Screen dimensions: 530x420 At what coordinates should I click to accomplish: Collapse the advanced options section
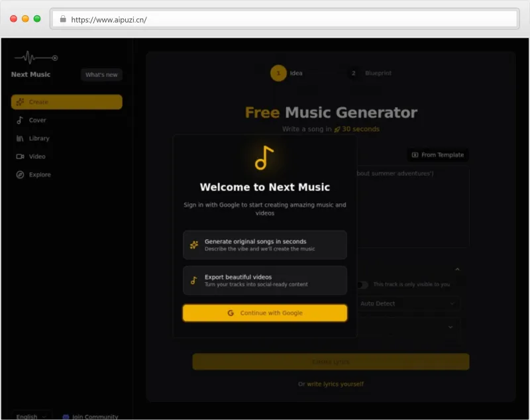point(456,270)
